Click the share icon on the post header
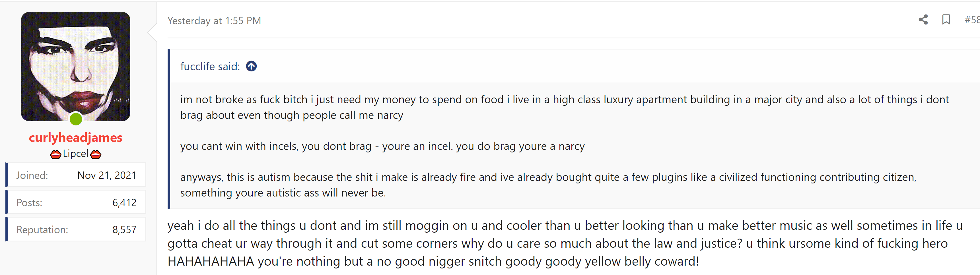This screenshot has width=980, height=275. [x=923, y=20]
